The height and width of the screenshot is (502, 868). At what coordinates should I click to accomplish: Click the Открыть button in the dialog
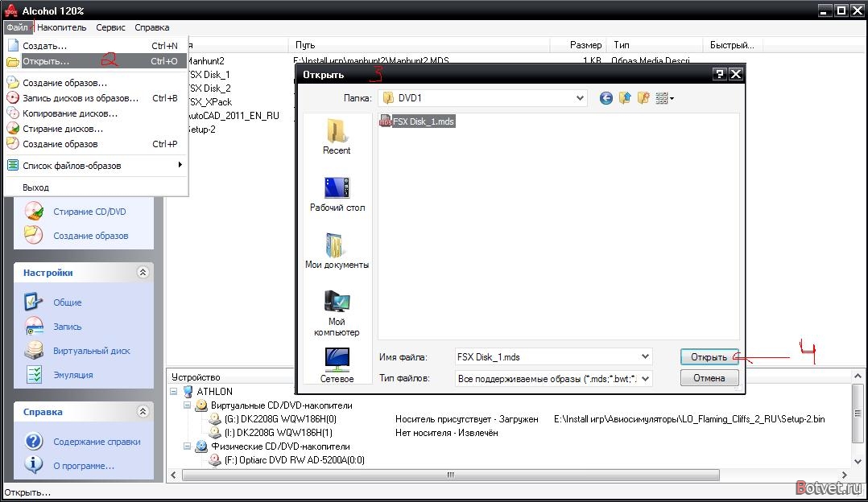tap(709, 356)
